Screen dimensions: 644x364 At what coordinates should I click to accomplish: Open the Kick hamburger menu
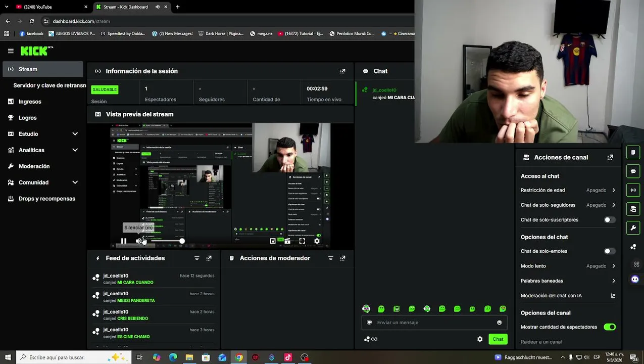(11, 51)
